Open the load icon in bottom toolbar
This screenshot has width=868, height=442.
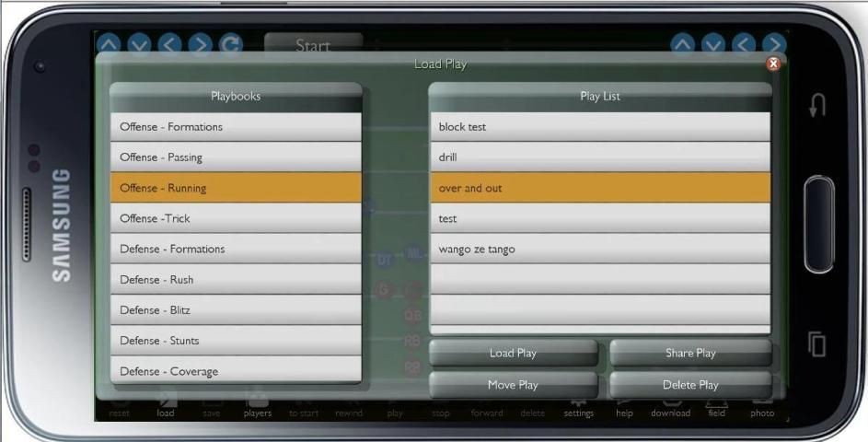[166, 405]
